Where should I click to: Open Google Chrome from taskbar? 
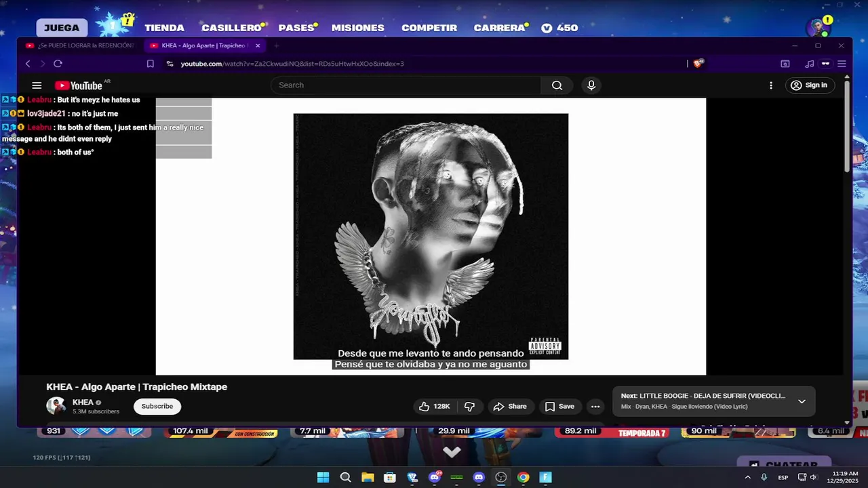523,477
